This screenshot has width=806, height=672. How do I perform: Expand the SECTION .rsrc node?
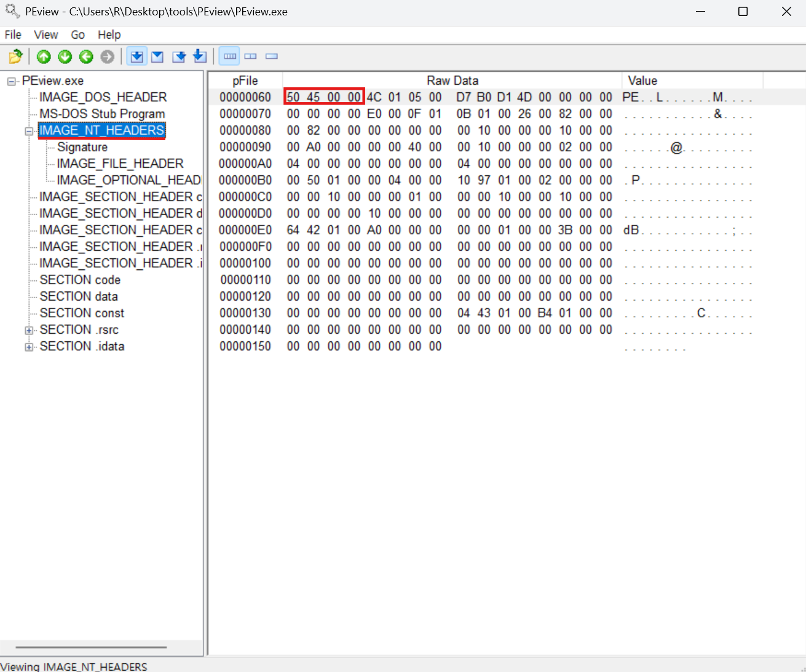click(x=29, y=330)
